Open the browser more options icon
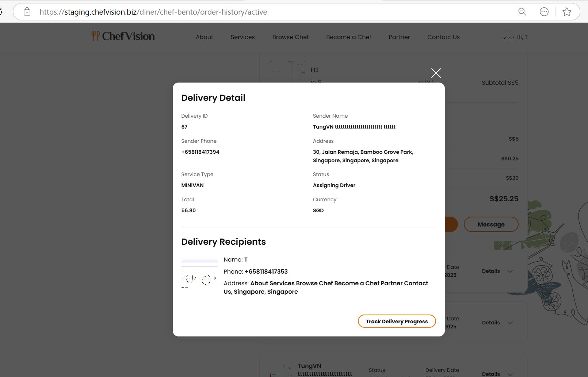 [x=544, y=12]
